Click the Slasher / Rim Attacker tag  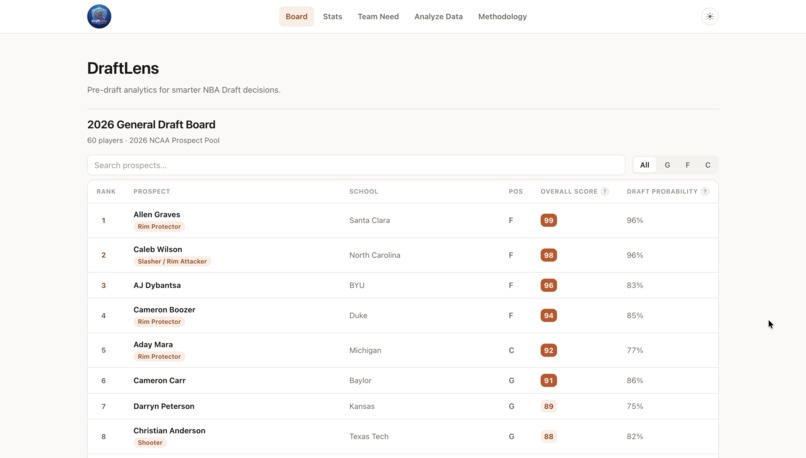(172, 262)
